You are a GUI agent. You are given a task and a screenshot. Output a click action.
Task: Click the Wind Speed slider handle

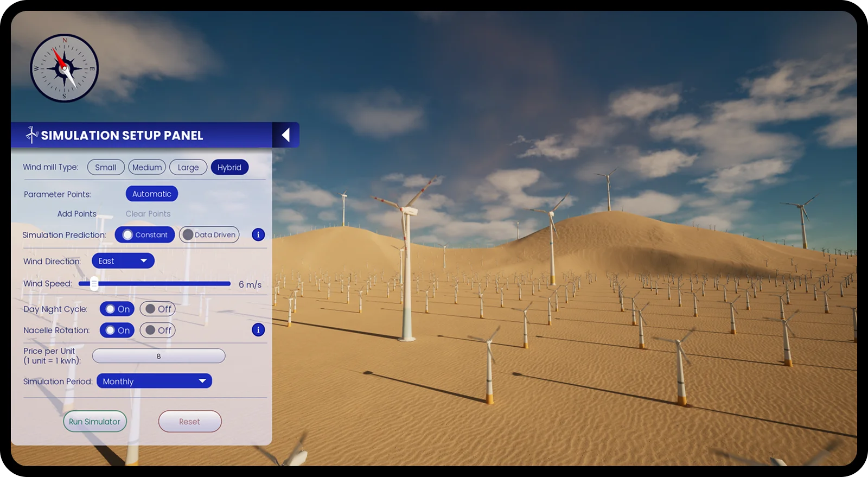[x=94, y=283]
